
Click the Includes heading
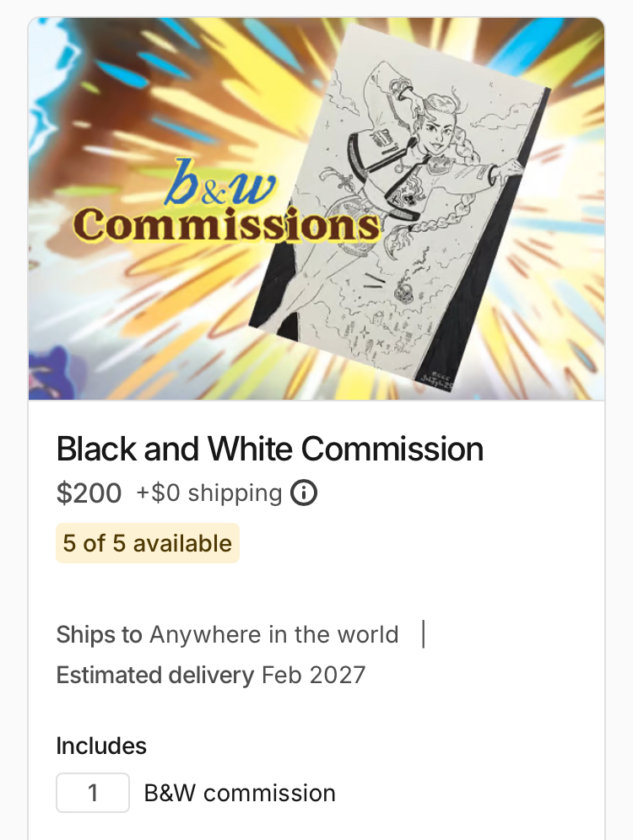(x=101, y=746)
